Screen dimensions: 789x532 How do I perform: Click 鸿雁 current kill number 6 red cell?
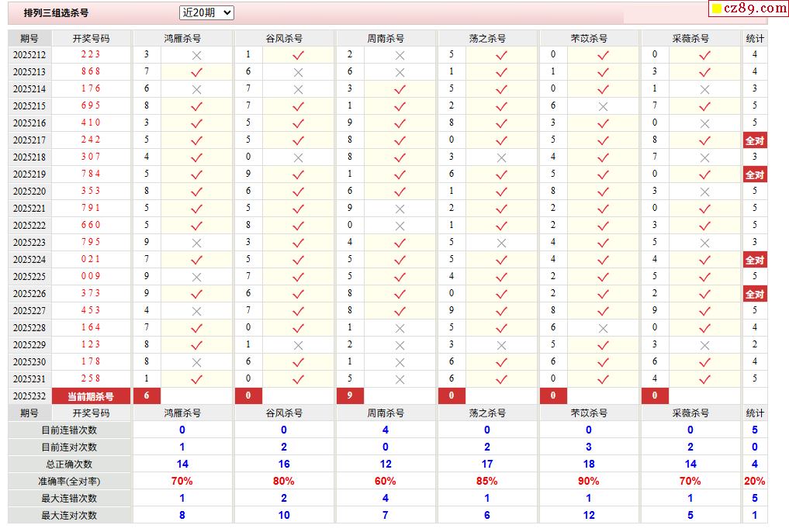147,396
